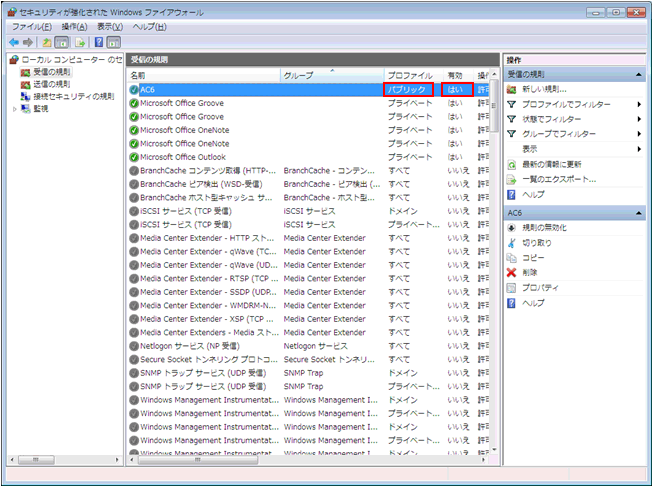Sort by the 有効 column header

tap(459, 76)
